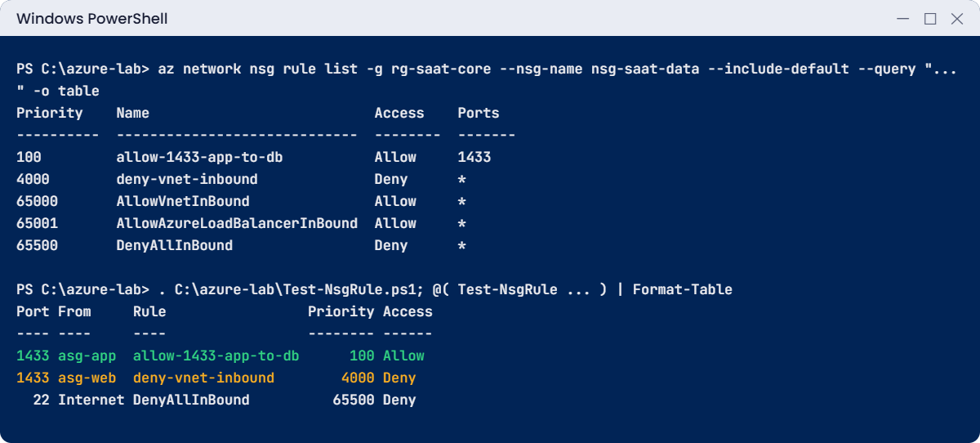Click the From column header
The height and width of the screenshot is (443, 980).
[x=74, y=311]
